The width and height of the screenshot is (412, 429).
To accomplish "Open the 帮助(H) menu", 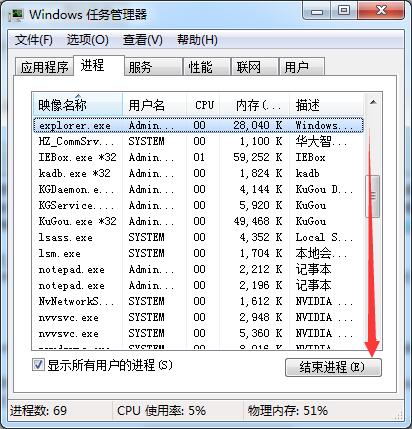I will 197,40.
